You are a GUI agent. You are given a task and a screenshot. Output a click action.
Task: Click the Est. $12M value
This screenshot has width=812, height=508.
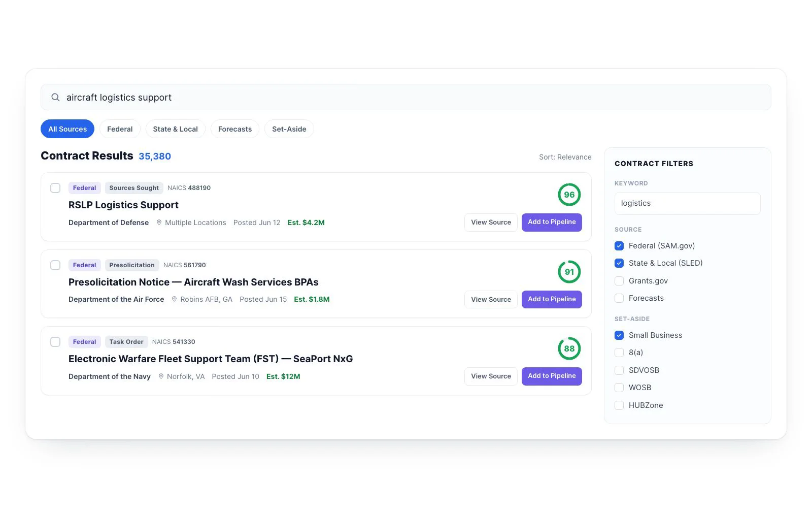(x=283, y=376)
